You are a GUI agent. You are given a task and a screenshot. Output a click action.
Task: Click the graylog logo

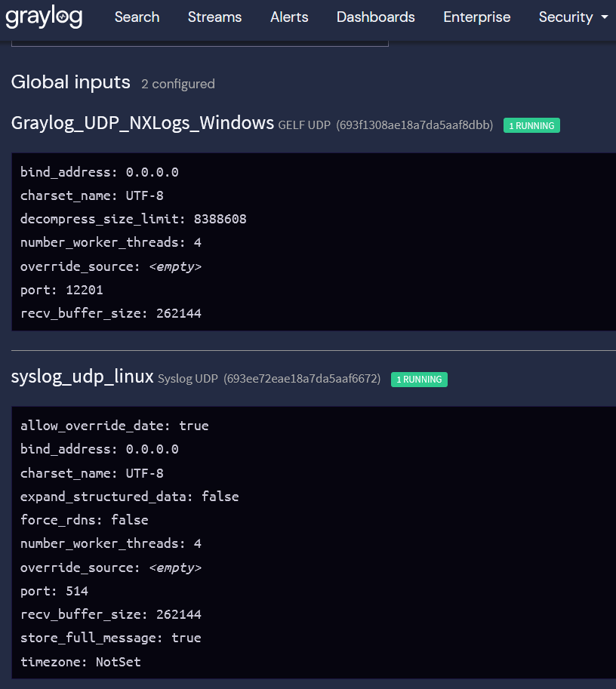[44, 17]
